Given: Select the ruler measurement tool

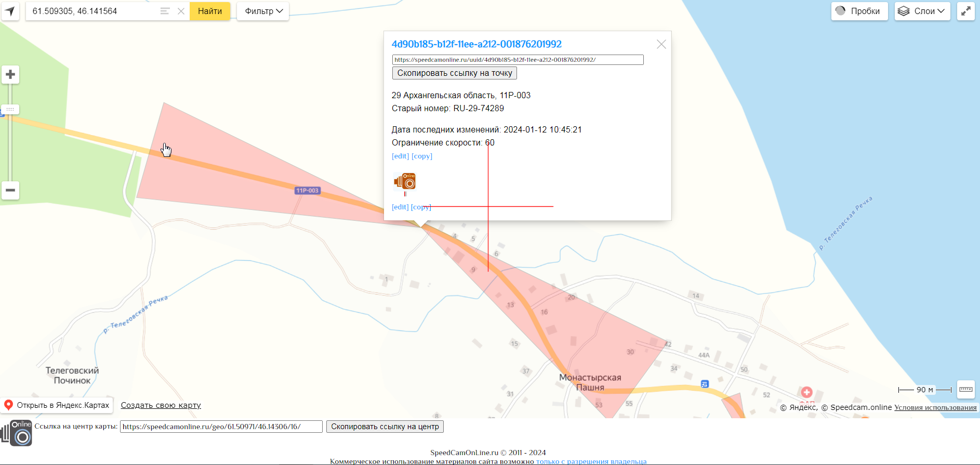Looking at the screenshot, I should point(965,389).
